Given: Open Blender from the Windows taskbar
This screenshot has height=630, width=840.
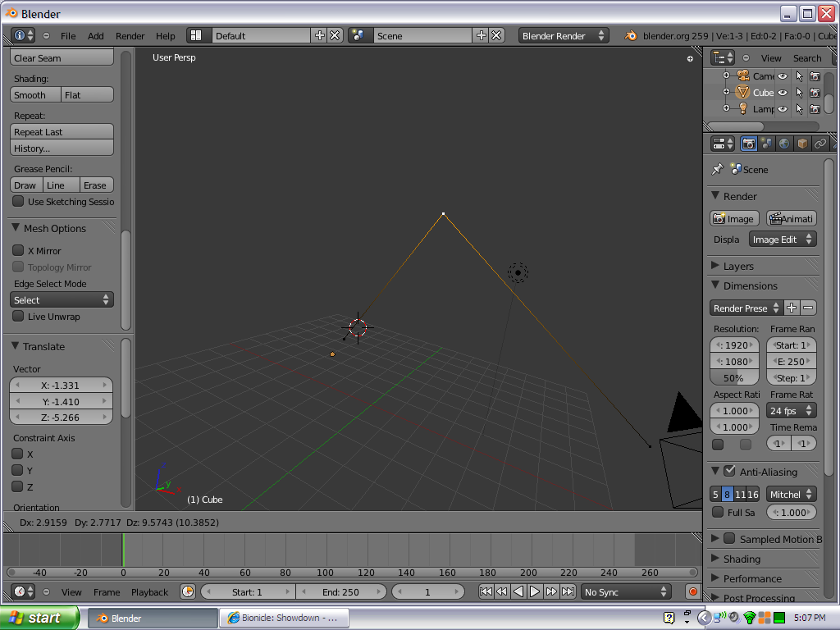Looking at the screenshot, I should (x=152, y=617).
